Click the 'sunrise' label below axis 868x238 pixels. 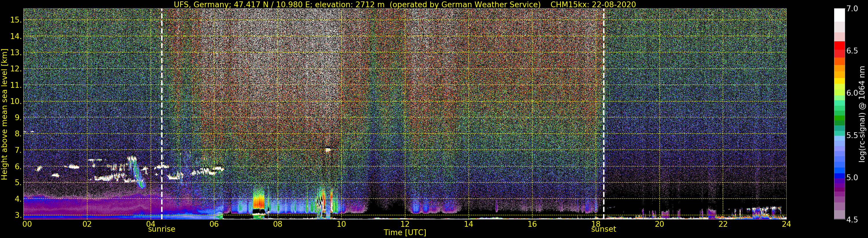(162, 229)
